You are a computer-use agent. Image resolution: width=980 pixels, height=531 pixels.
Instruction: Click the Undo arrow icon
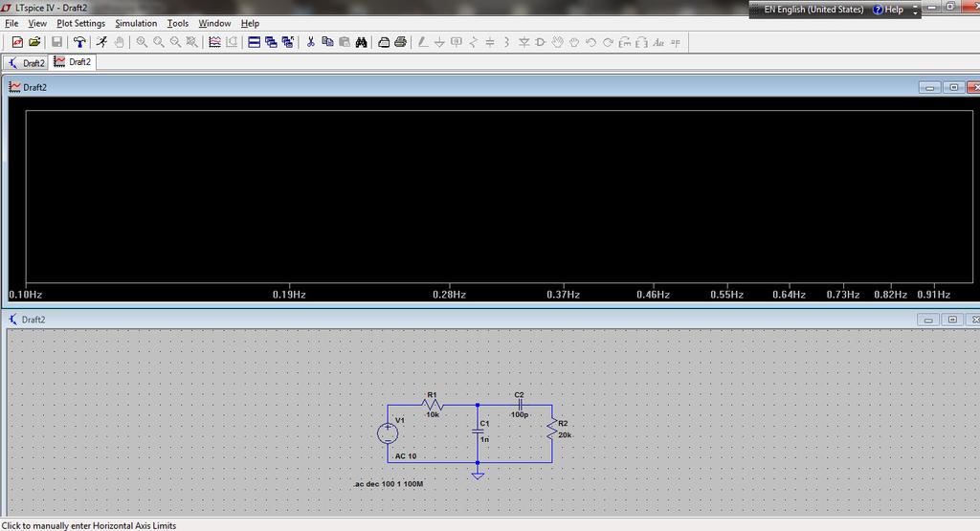point(591,42)
